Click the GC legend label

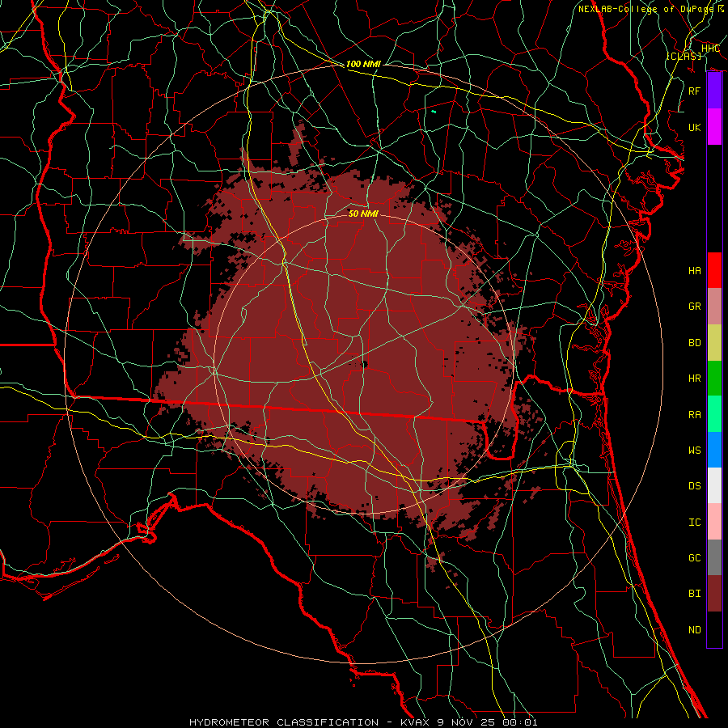pos(695,557)
